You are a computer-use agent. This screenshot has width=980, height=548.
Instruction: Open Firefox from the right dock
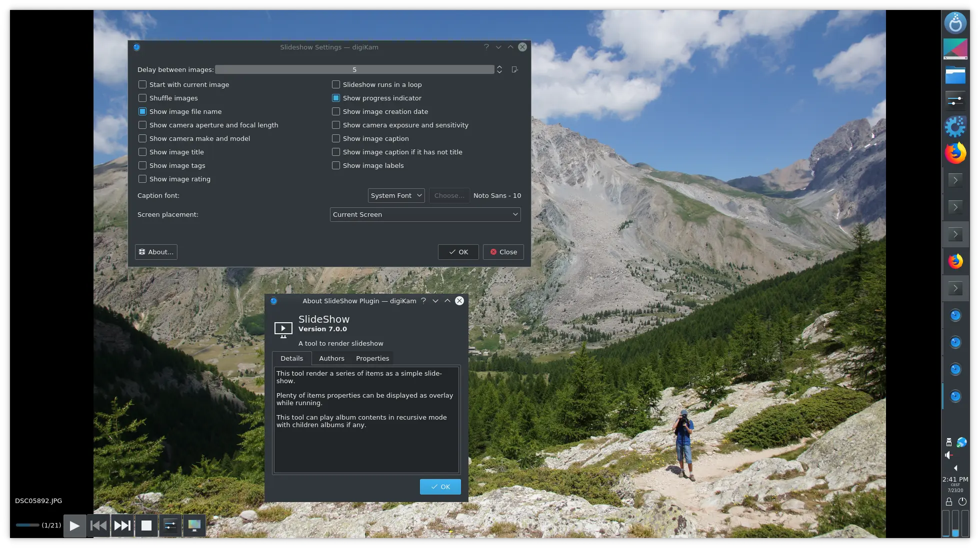[955, 153]
